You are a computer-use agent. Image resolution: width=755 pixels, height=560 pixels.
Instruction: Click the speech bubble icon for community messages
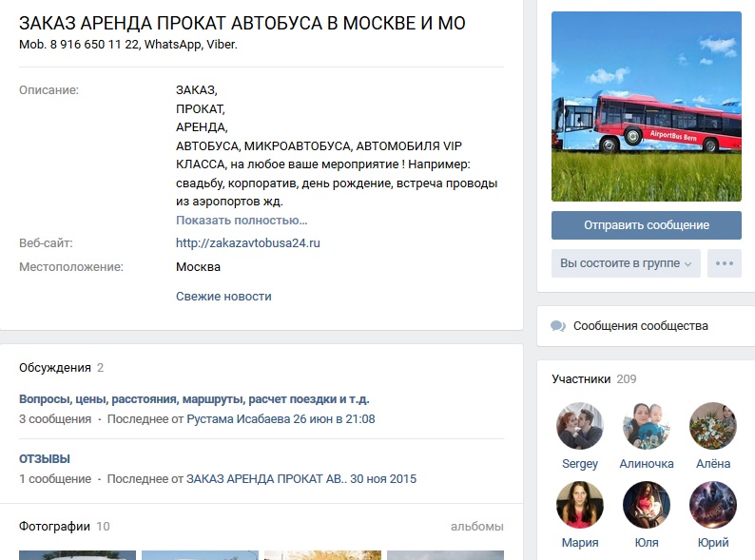(558, 326)
